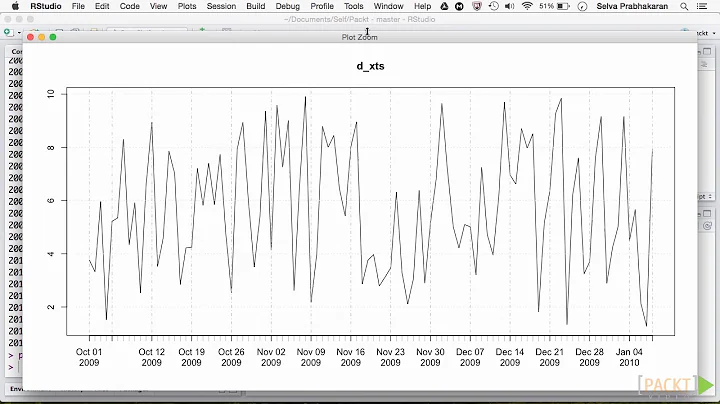Click the circular icon beside battery
This screenshot has width=720, height=404.
pos(582,6)
